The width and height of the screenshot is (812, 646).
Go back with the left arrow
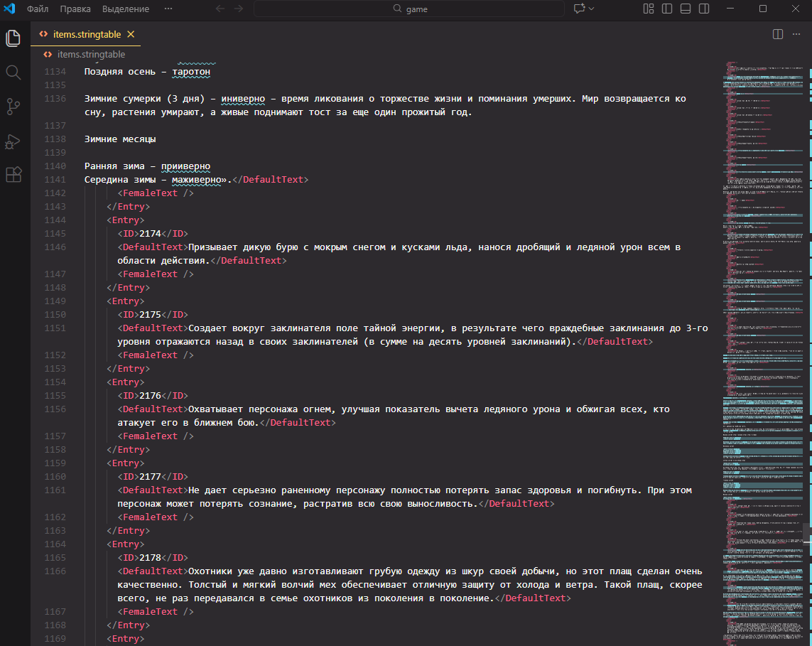220,9
